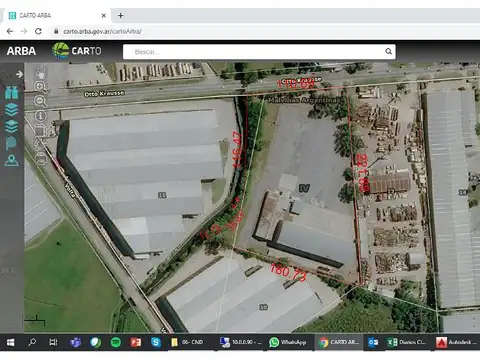This screenshot has height=360, width=480.
Task: Click the left Otto Krausse street label
Action: (x=104, y=94)
